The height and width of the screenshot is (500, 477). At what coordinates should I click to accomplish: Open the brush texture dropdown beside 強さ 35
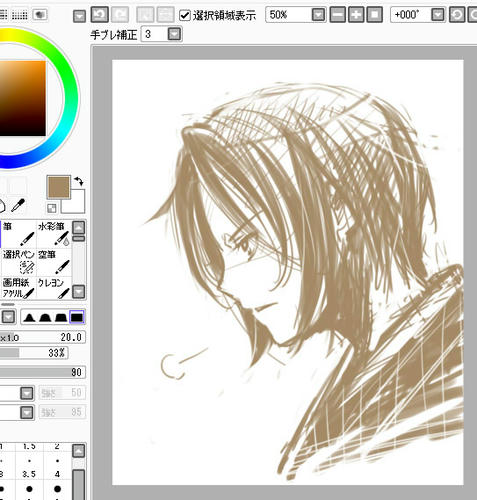(x=27, y=413)
